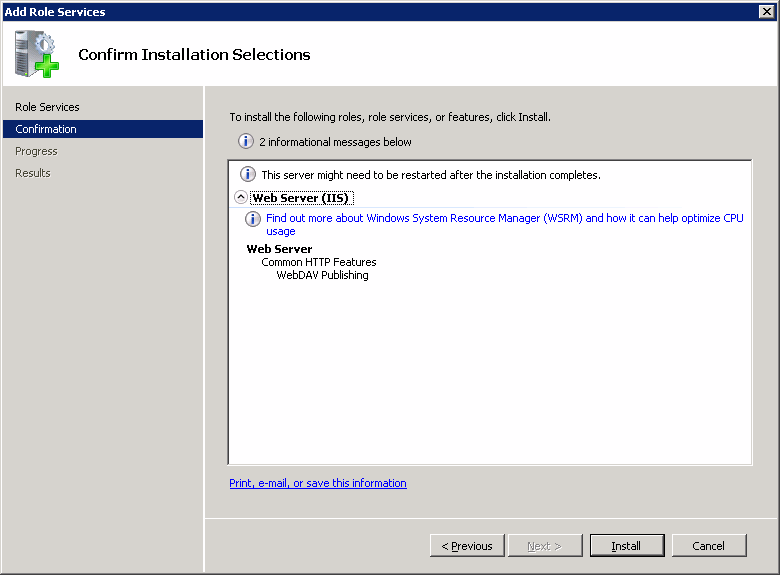Click the bold Web Server entry in list

coord(279,249)
